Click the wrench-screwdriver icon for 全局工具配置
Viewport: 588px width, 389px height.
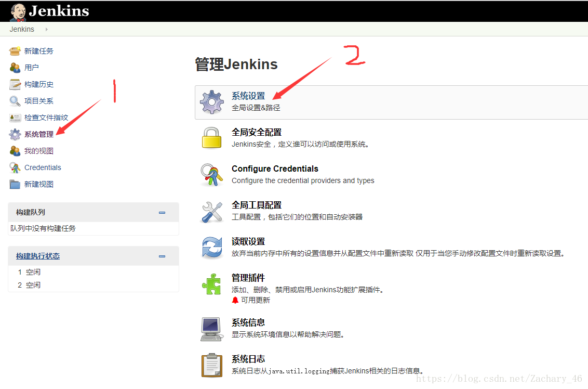tap(212, 212)
